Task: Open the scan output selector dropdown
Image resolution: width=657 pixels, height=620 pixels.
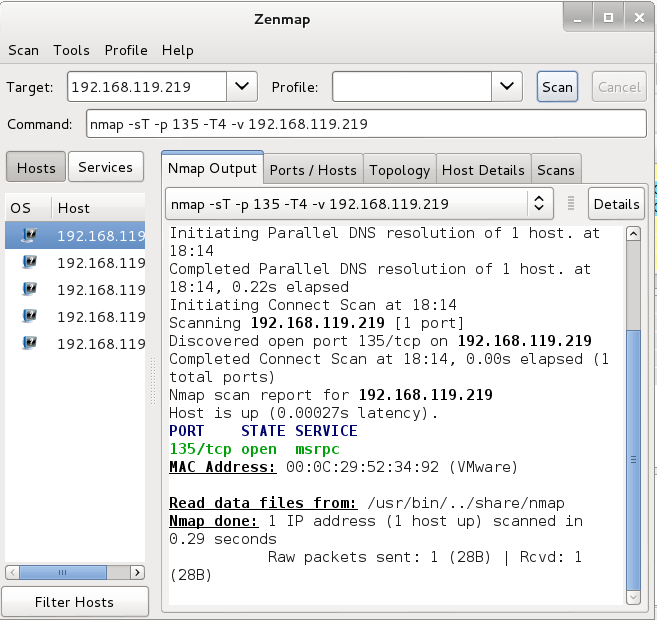Action: (x=539, y=204)
